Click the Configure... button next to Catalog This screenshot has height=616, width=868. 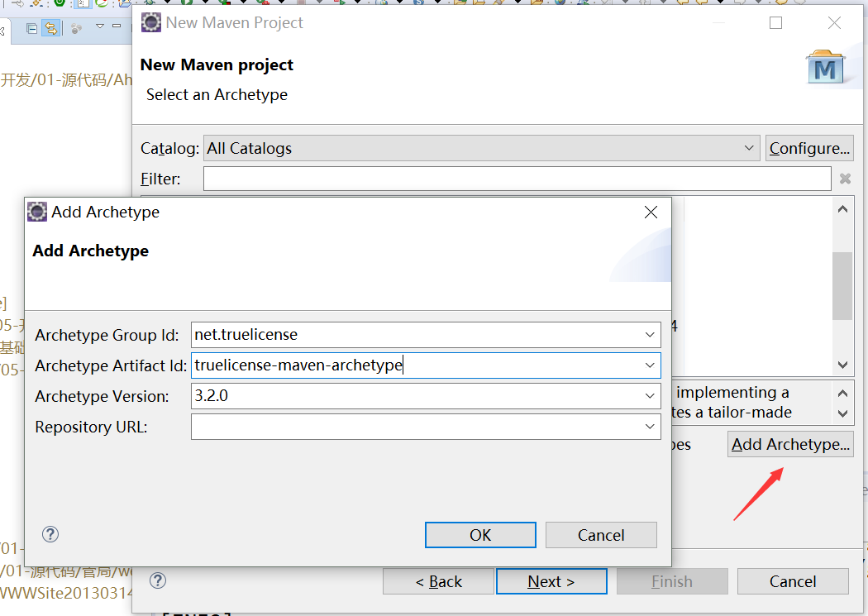click(809, 148)
